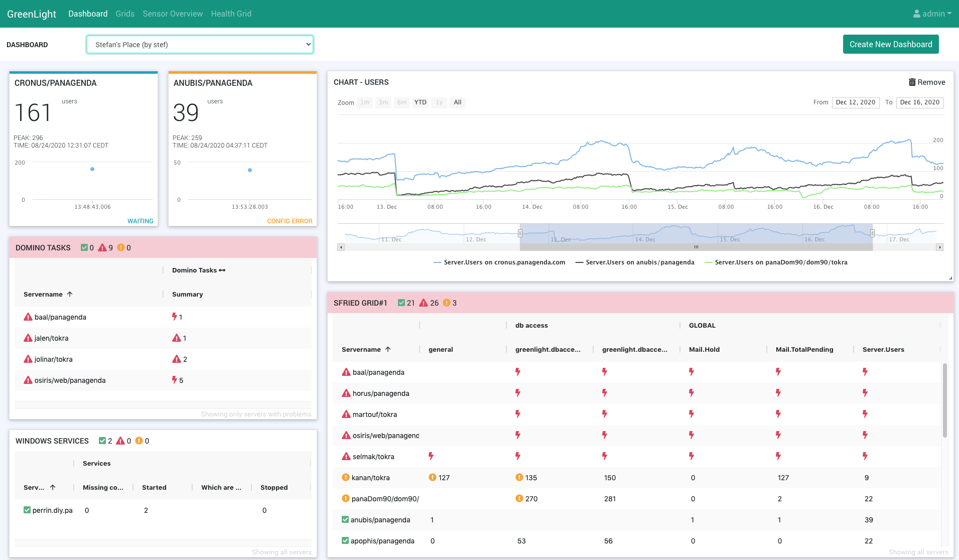The height and width of the screenshot is (560, 959).
Task: Click the Domino Tasks column resize arrows icon
Action: pos(222,270)
